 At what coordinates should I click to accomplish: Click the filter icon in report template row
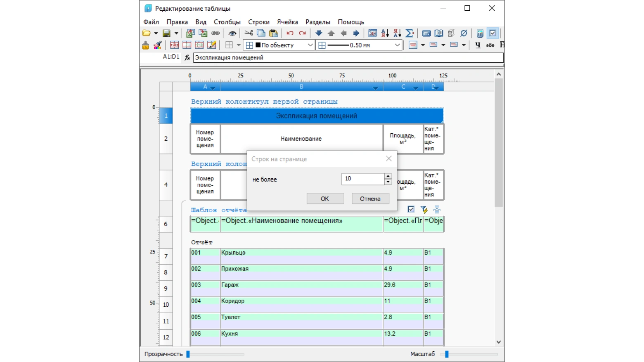coord(424,209)
